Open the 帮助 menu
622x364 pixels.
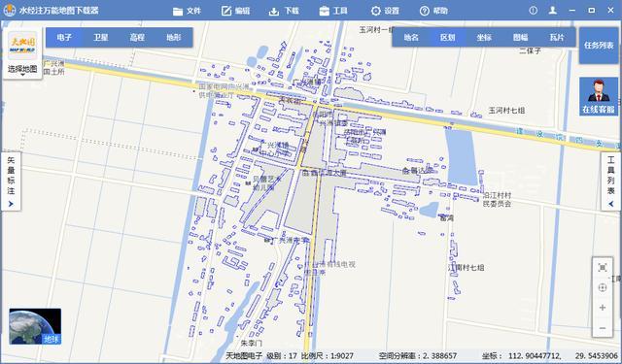(434, 11)
